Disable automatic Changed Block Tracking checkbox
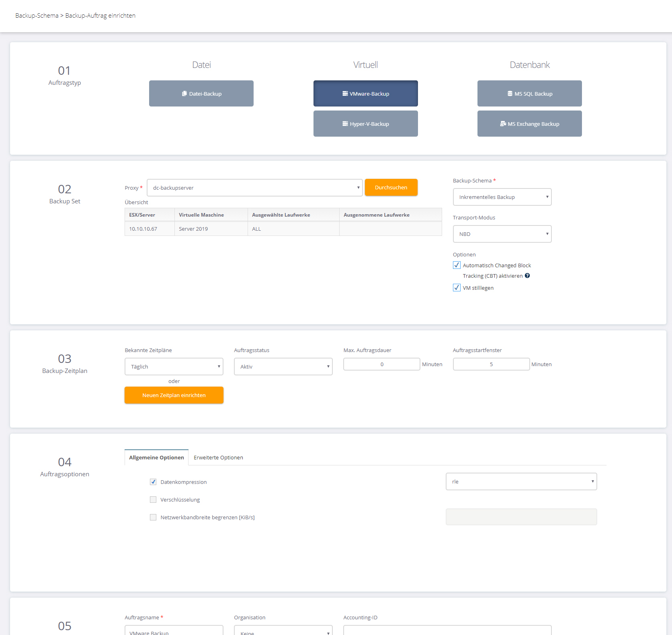Viewport: 672px width, 635px height. pyautogui.click(x=457, y=265)
